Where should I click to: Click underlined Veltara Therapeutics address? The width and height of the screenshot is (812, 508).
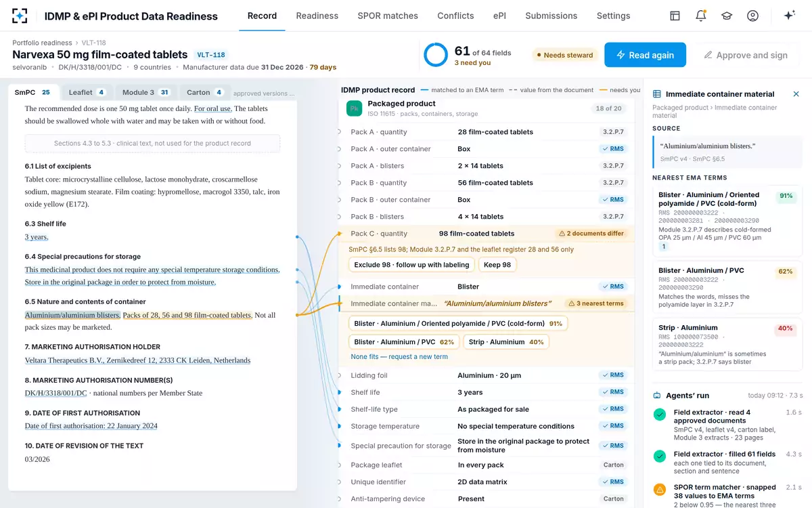coord(137,360)
